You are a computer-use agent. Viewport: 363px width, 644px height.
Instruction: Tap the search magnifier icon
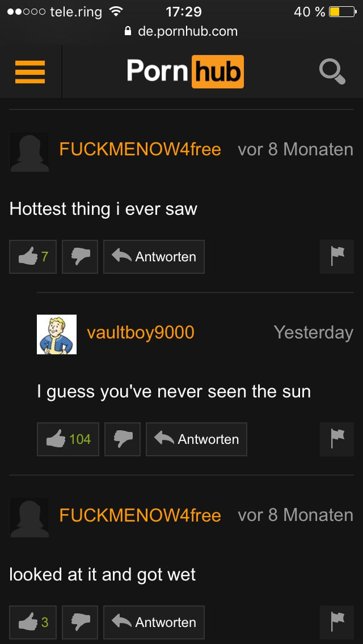(332, 73)
